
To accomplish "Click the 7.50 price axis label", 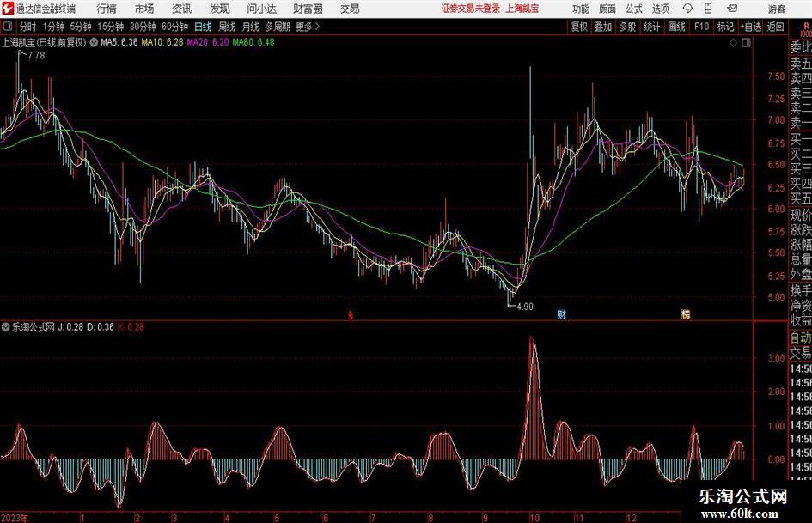I will pos(776,76).
